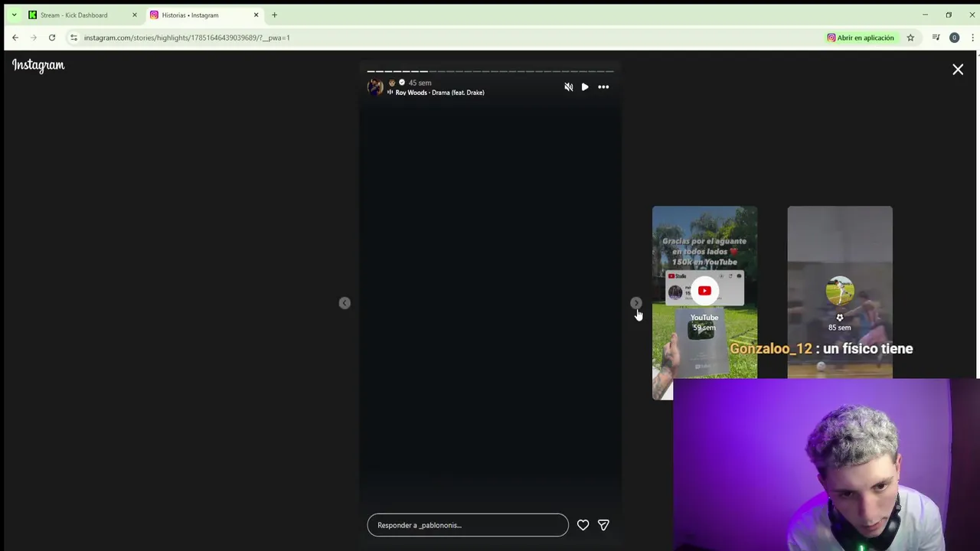This screenshot has height=551, width=980.
Task: Close the Historias Instagram tab
Action: click(x=256, y=15)
